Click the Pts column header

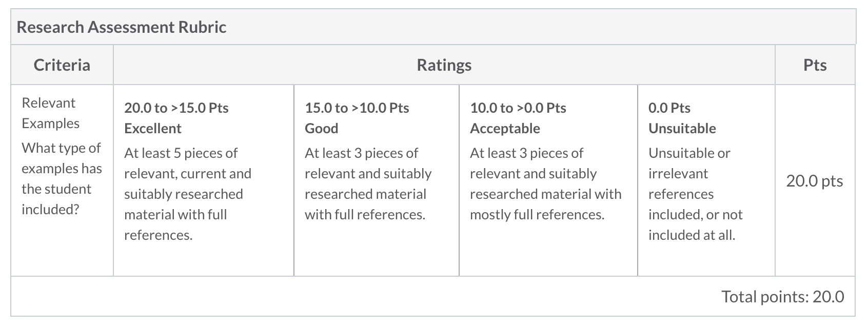[x=815, y=65]
